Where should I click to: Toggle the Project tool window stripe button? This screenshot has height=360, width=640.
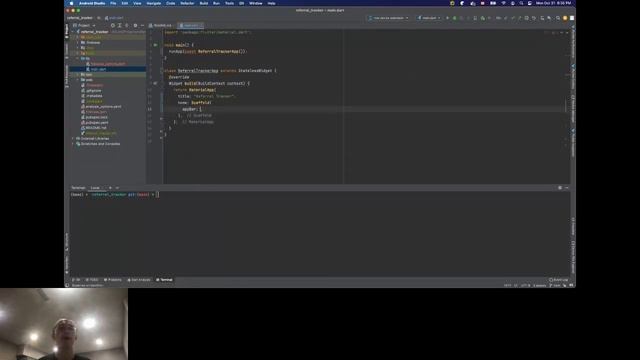pyautogui.click(x=67, y=31)
